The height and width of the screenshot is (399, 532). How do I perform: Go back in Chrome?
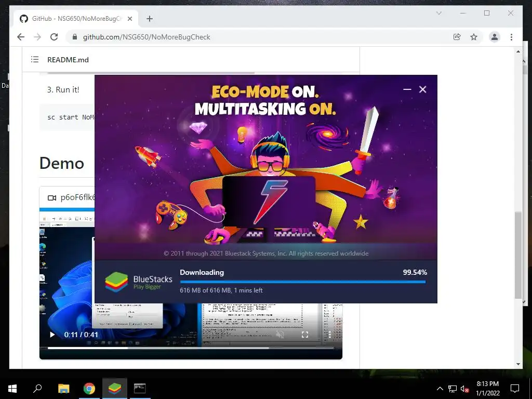[x=21, y=37]
